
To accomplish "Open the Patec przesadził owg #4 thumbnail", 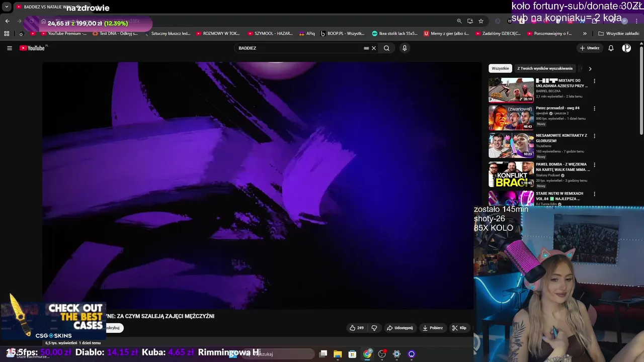I will click(511, 118).
